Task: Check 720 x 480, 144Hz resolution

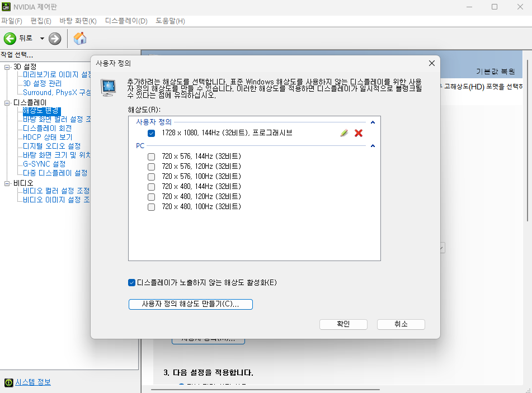Action: (152, 187)
